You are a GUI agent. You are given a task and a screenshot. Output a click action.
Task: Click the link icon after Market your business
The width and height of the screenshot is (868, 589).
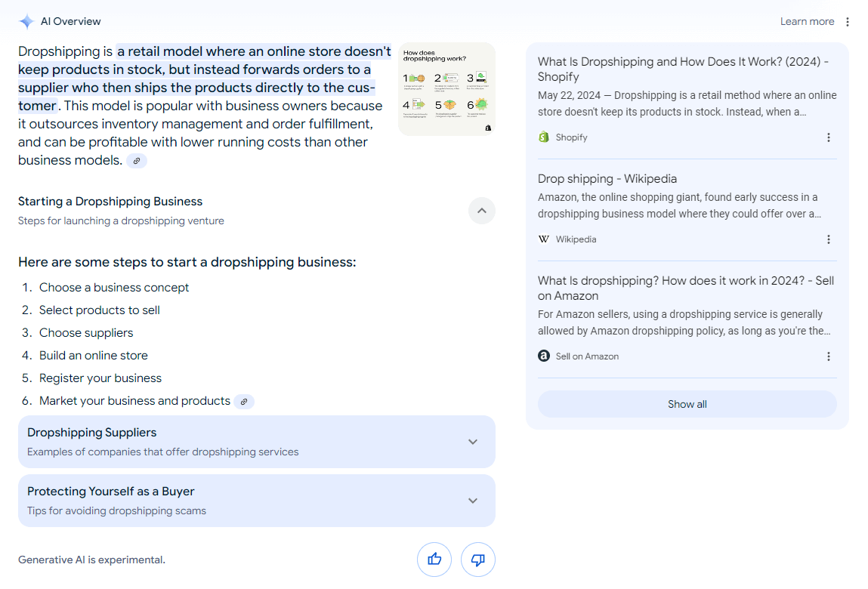pos(244,401)
